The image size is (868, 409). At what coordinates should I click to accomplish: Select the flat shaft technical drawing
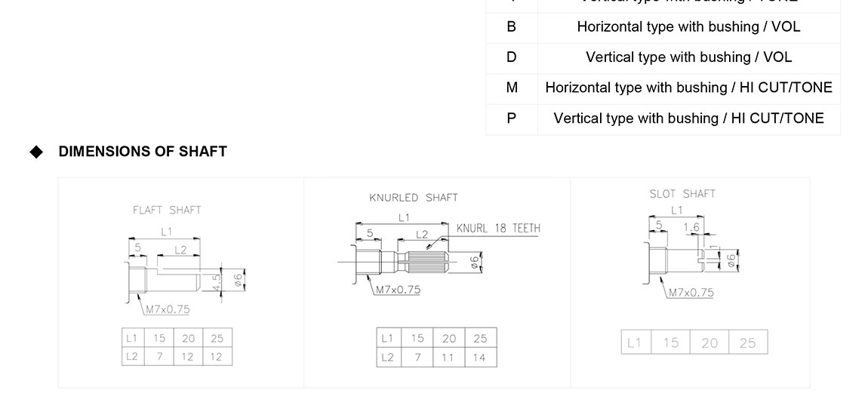point(180,272)
